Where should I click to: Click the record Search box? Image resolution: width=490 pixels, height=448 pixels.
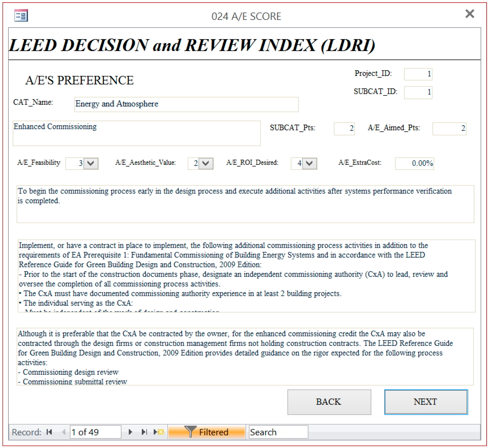coord(278,432)
